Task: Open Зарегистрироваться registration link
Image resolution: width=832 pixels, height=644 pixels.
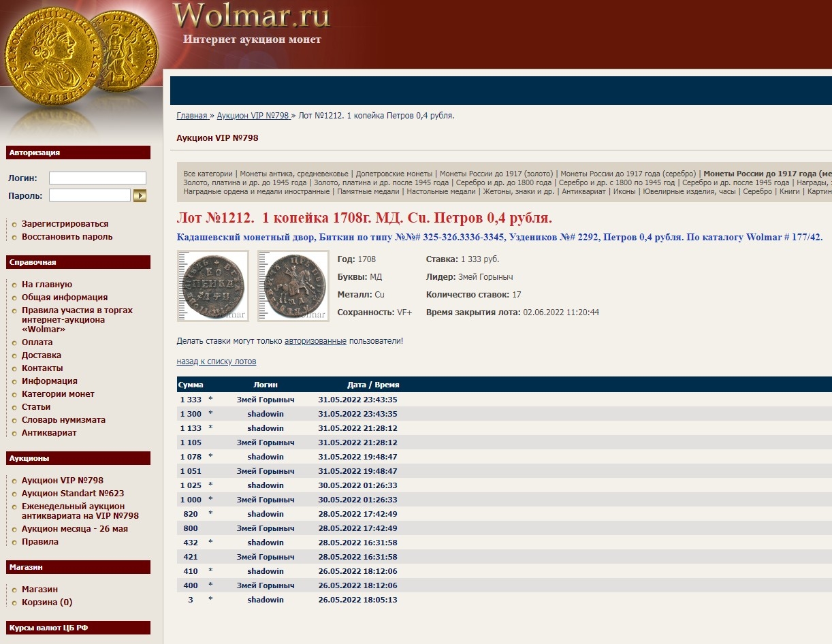Action: pyautogui.click(x=65, y=224)
